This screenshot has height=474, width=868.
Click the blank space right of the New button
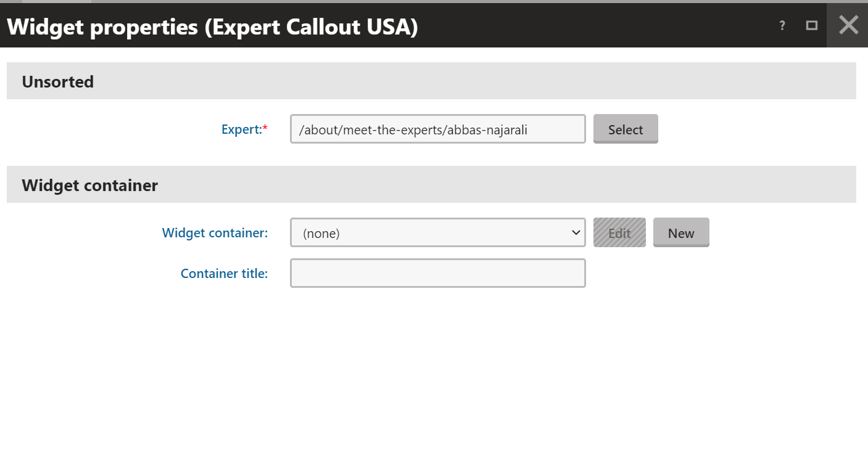click(783, 233)
